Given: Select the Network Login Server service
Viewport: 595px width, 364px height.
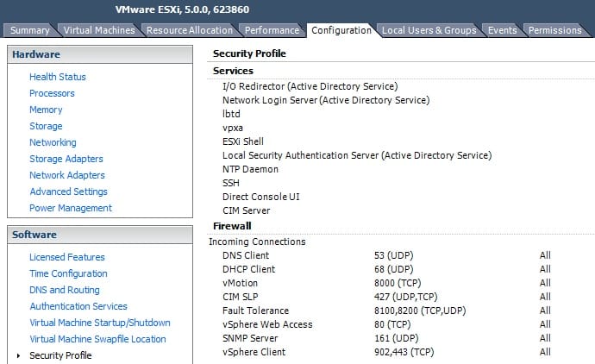Looking at the screenshot, I should pos(326,100).
